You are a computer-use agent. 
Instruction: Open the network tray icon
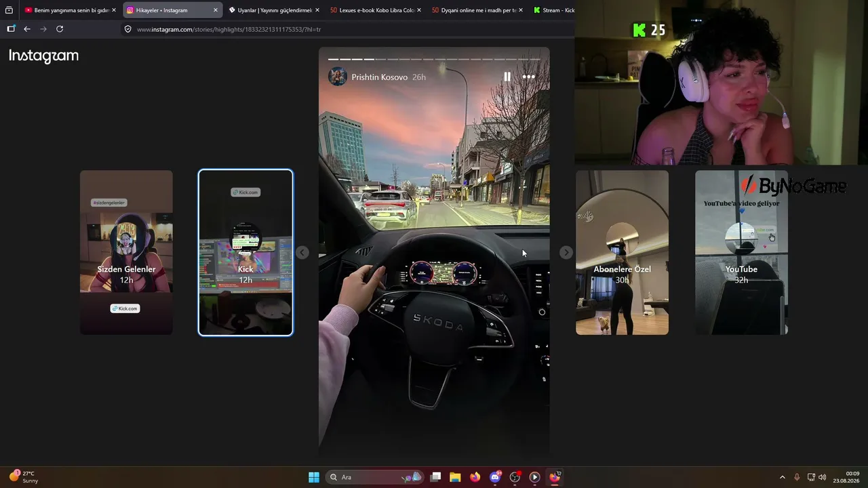pos(811,477)
